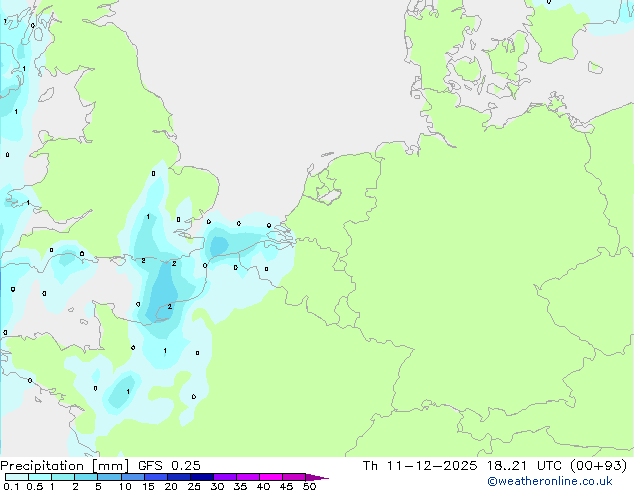Click the legend scale label 20
Image resolution: width=634 pixels, height=490 pixels.
(171, 486)
